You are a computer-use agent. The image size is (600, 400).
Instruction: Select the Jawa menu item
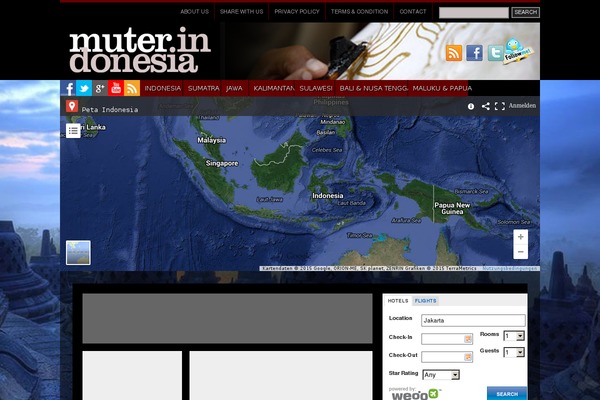point(234,88)
